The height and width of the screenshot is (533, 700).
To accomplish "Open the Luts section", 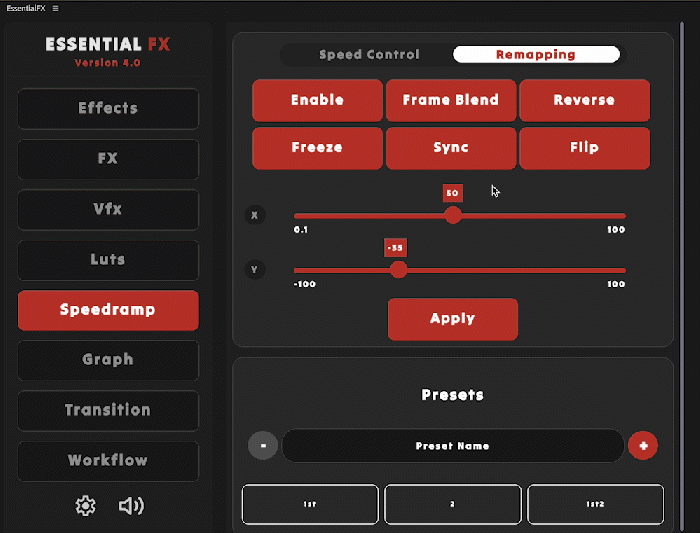I will click(108, 260).
